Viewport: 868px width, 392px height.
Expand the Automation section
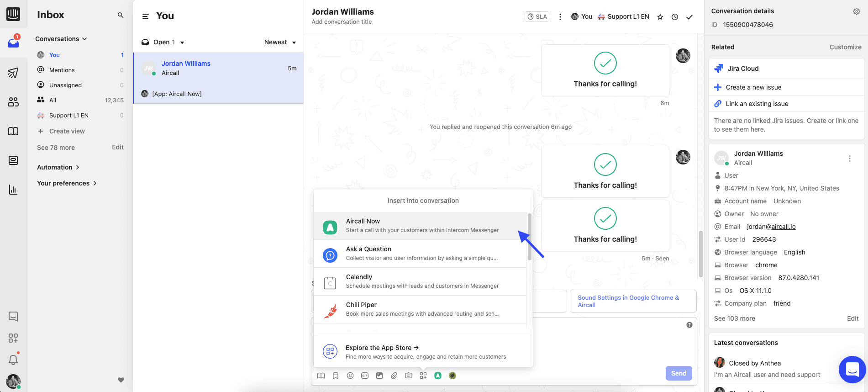[x=58, y=167]
